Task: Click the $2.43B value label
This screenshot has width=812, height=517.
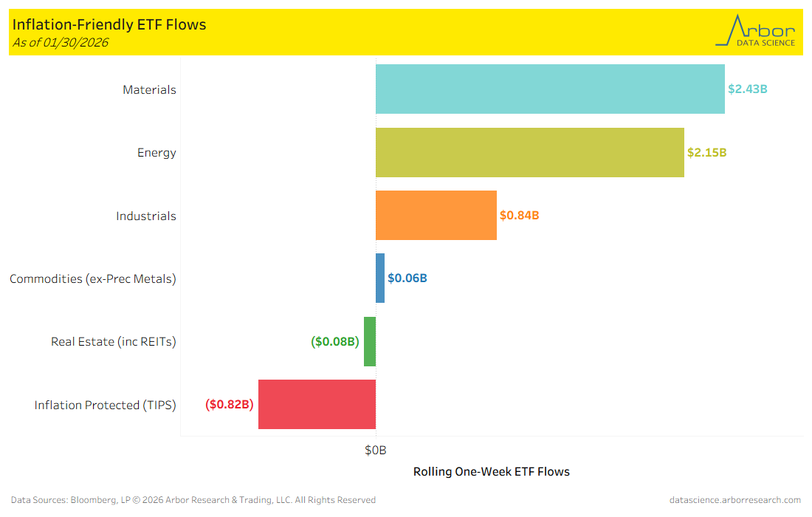Action: [x=748, y=89]
